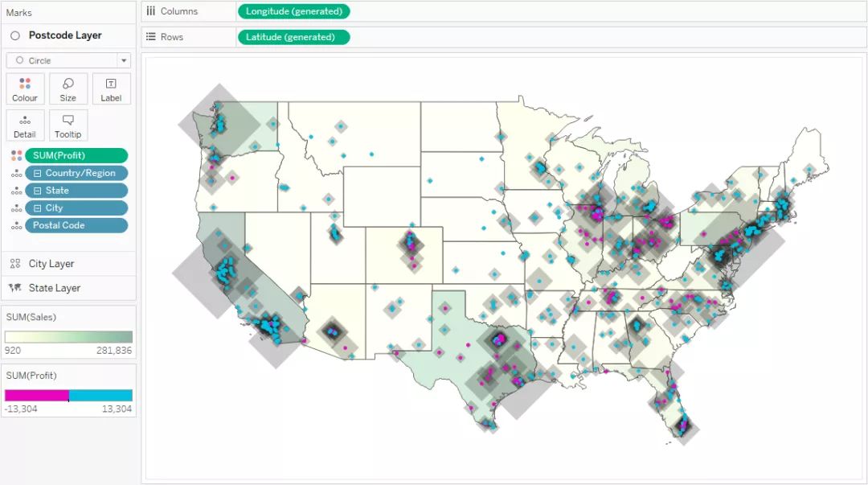Expand the State pill hierarchy
Screen dimensions: 868x485
38,191
